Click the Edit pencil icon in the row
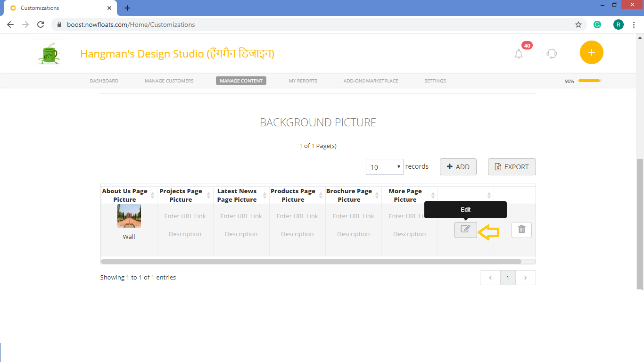The image size is (644, 362). click(x=465, y=230)
